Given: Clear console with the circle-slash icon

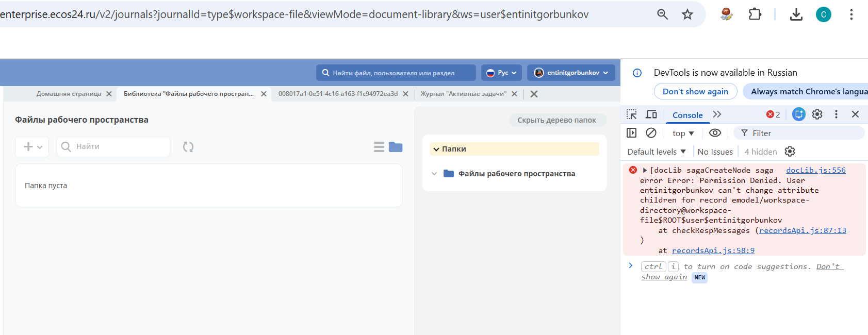Looking at the screenshot, I should pos(651,133).
